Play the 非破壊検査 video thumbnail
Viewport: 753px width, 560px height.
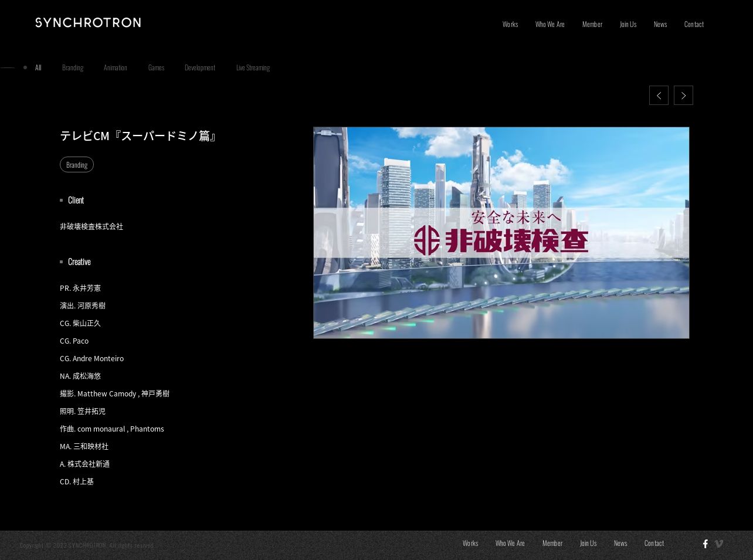coord(501,233)
